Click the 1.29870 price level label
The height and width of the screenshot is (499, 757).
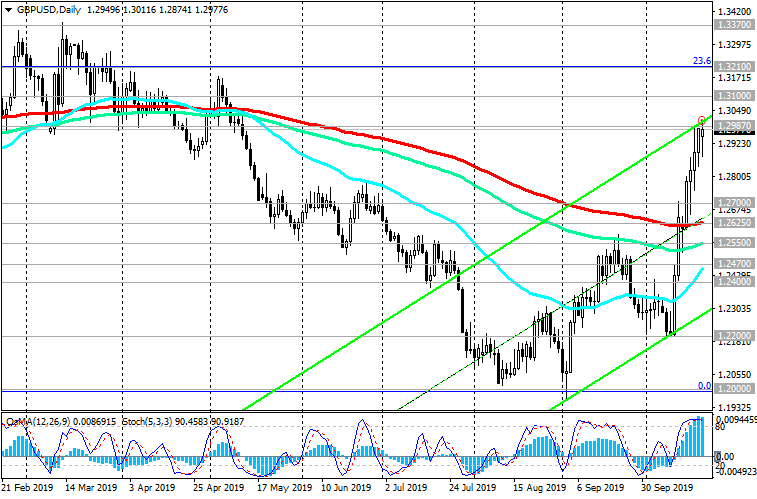735,125
